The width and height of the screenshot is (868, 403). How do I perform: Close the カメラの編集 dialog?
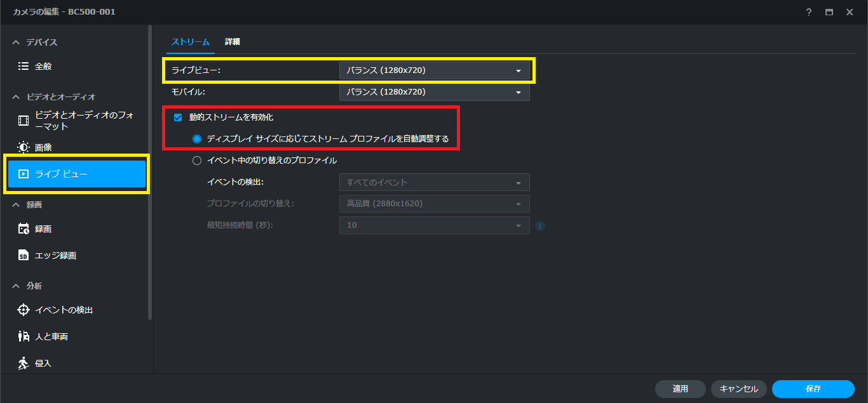850,12
